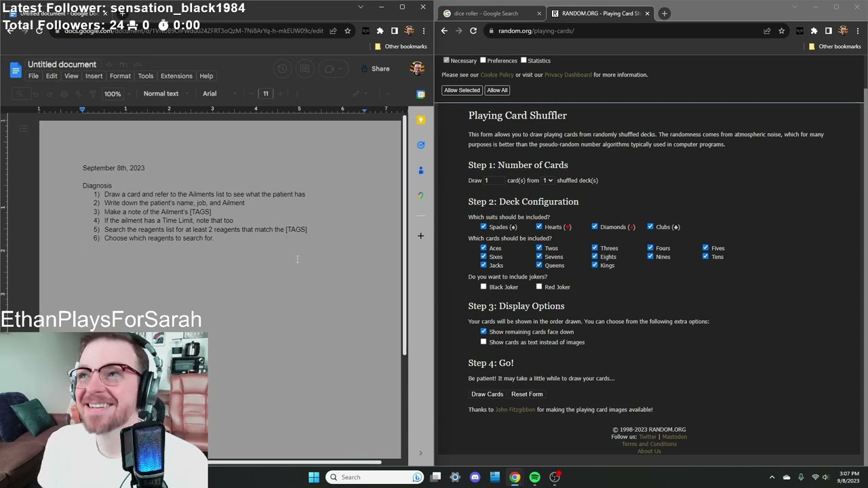868x488 pixels.
Task: Uncheck the Hearts suit checkbox
Action: click(x=539, y=226)
